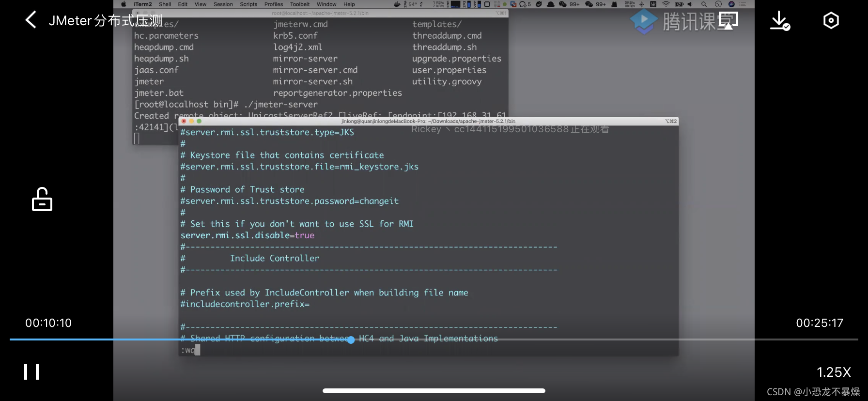
Task: Open the Scripts menu
Action: pos(248,4)
